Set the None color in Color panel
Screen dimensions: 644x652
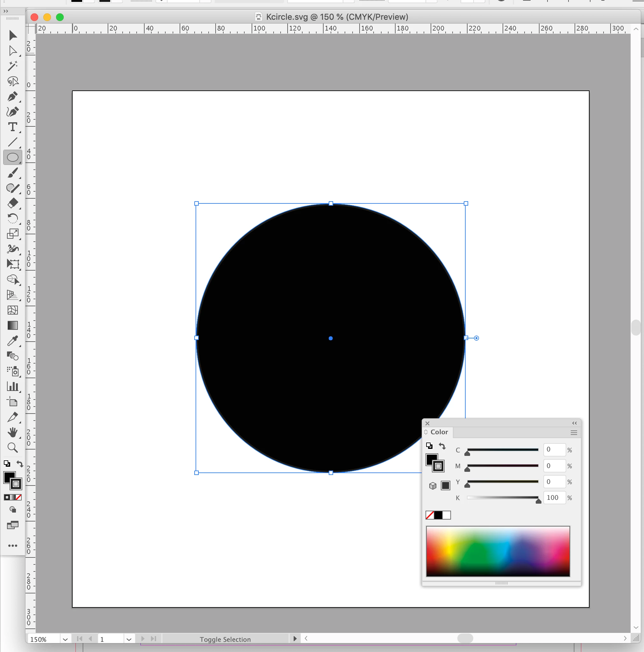pyautogui.click(x=430, y=515)
